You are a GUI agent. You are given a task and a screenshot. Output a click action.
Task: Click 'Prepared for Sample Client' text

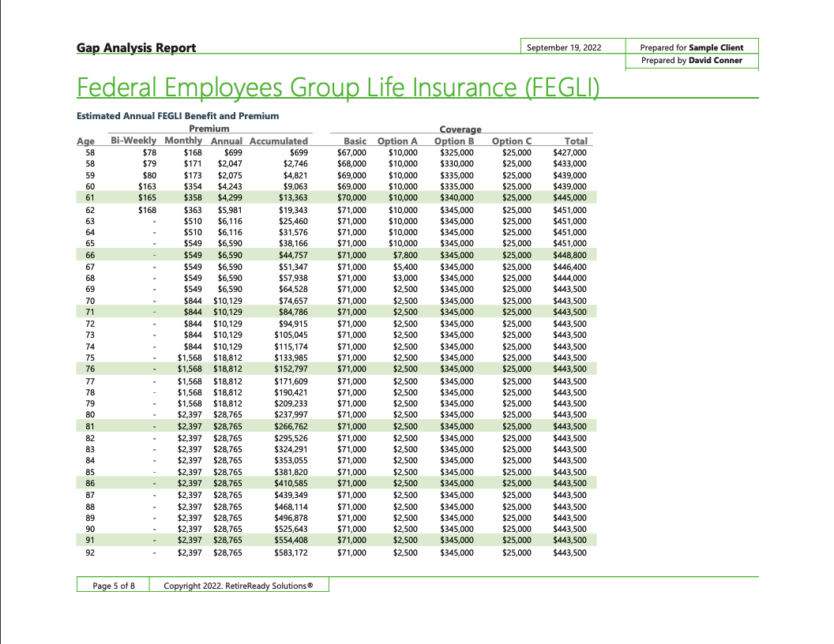coord(692,47)
